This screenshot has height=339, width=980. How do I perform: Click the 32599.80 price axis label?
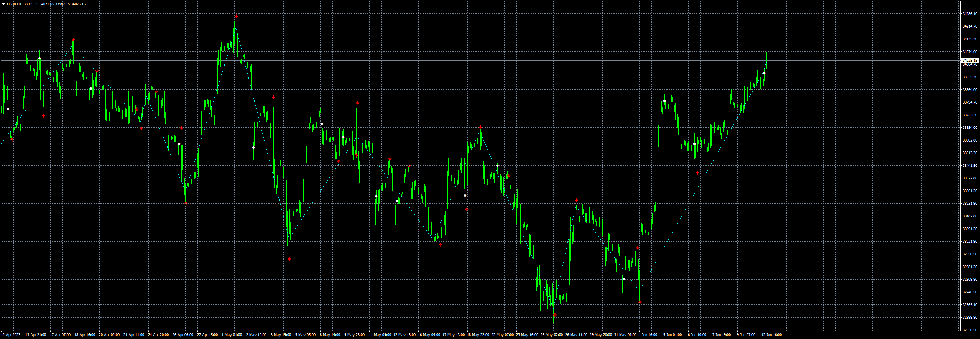click(x=970, y=318)
